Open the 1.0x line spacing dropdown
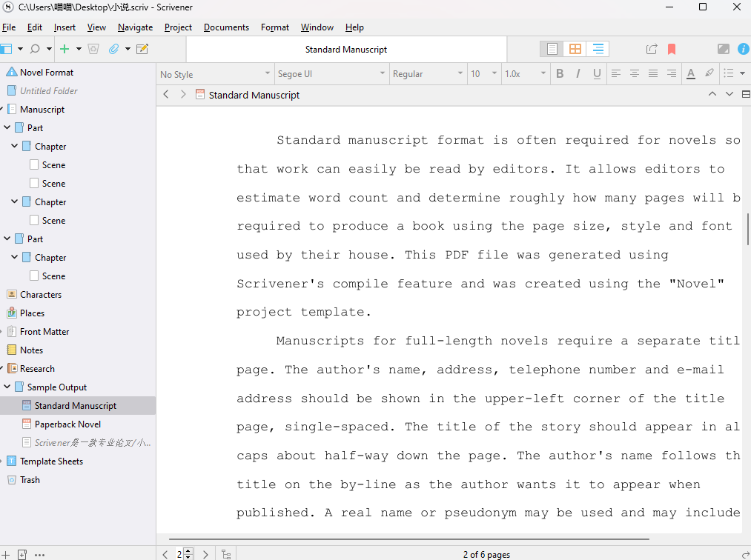Image resolution: width=751 pixels, height=560 pixels. (x=524, y=74)
